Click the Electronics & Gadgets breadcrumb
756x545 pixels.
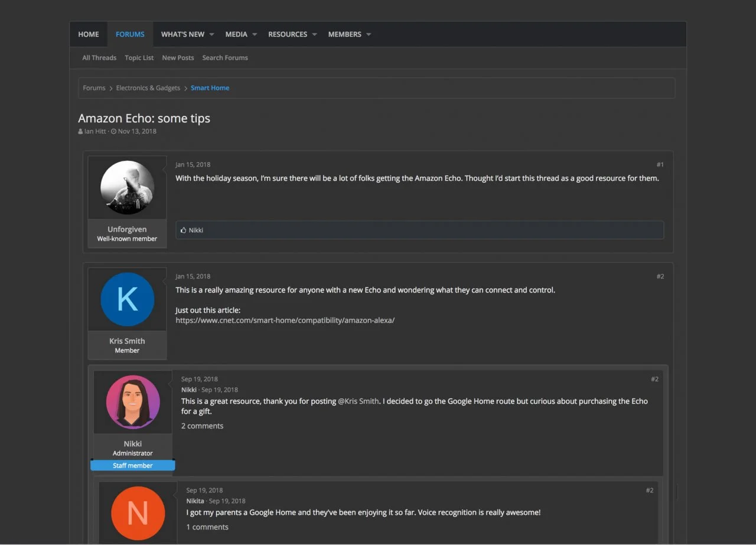[148, 88]
